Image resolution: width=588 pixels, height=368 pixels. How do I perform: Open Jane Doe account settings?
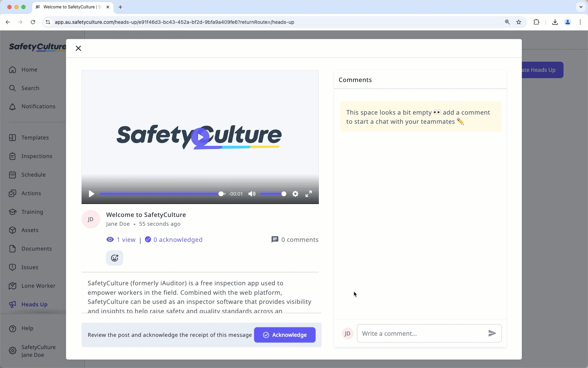click(x=33, y=351)
